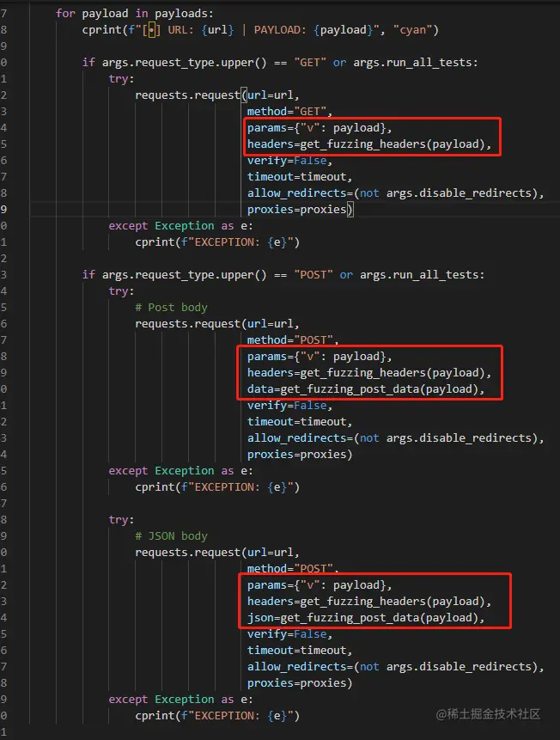Viewport: 560px width, 740px height.
Task: Click the "# Post body" comment
Action: point(171,308)
